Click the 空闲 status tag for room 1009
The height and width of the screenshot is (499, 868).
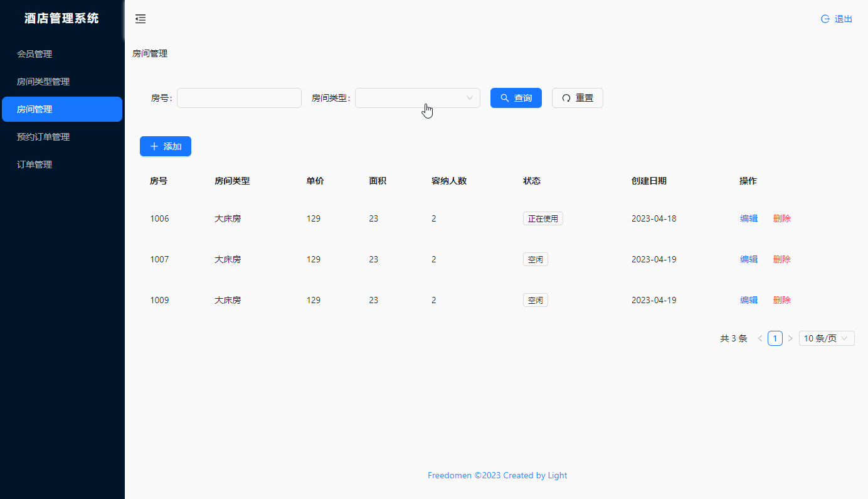[536, 300]
